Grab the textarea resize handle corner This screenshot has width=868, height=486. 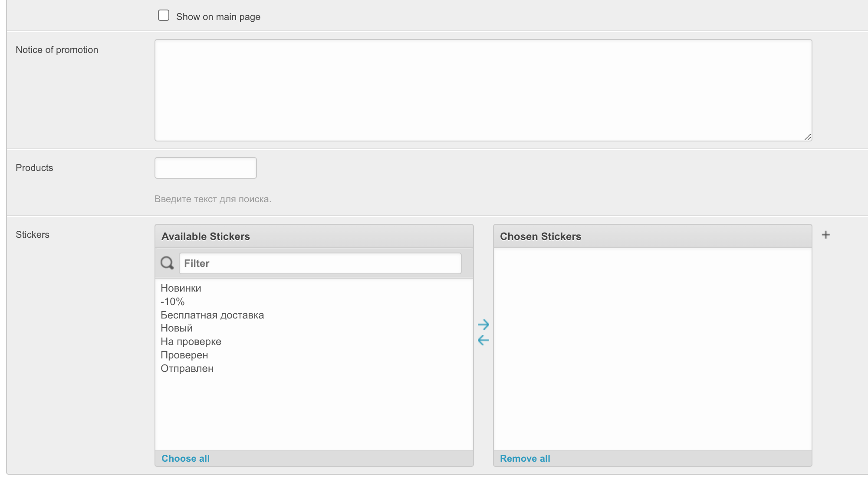pyautogui.click(x=807, y=137)
